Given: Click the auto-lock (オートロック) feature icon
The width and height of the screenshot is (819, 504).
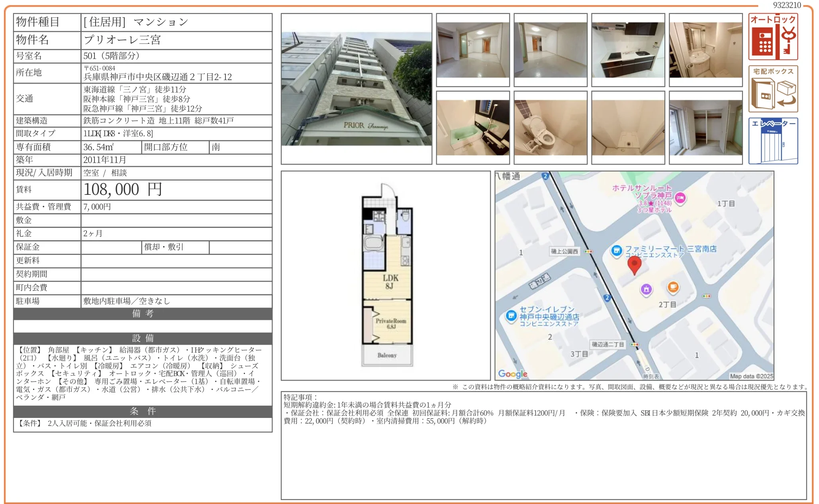Looking at the screenshot, I should pos(773,37).
